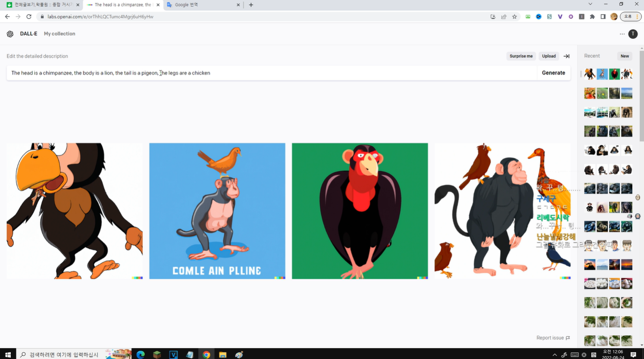This screenshot has width=644, height=359.
Task: Click the install app icon in address bar
Action: tap(493, 16)
